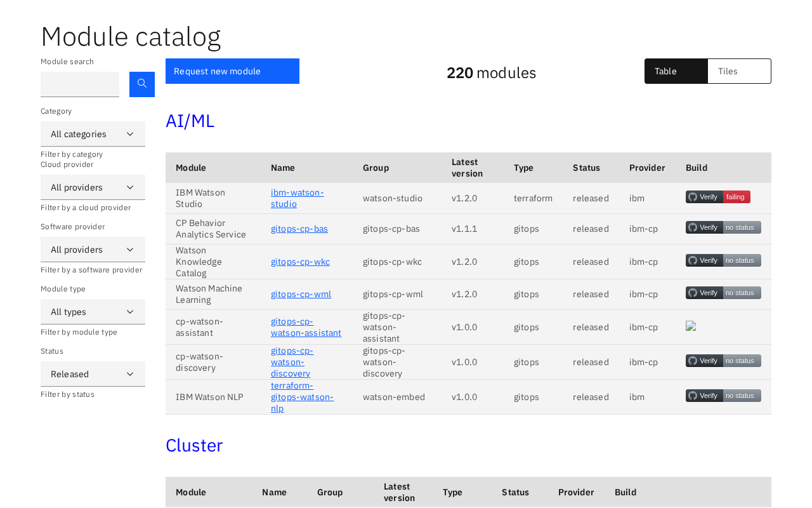Click the Verify build badge for gitops-cp-wml
812x508 pixels.
(x=723, y=293)
